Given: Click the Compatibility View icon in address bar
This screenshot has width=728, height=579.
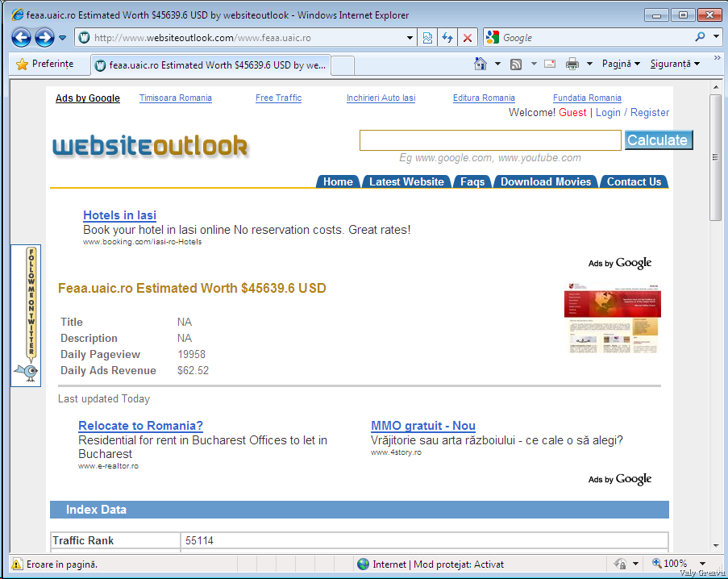Looking at the screenshot, I should (427, 38).
